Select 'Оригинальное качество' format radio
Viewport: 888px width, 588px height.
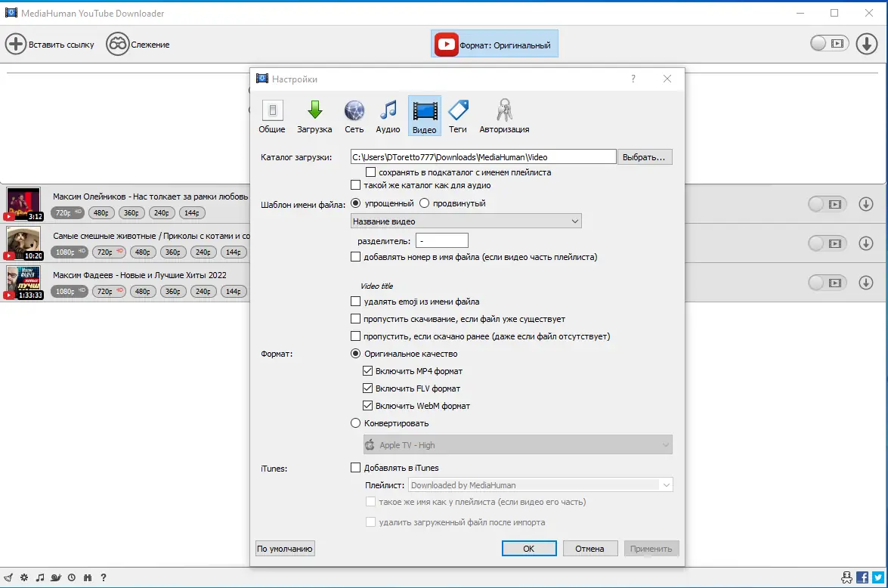(356, 354)
